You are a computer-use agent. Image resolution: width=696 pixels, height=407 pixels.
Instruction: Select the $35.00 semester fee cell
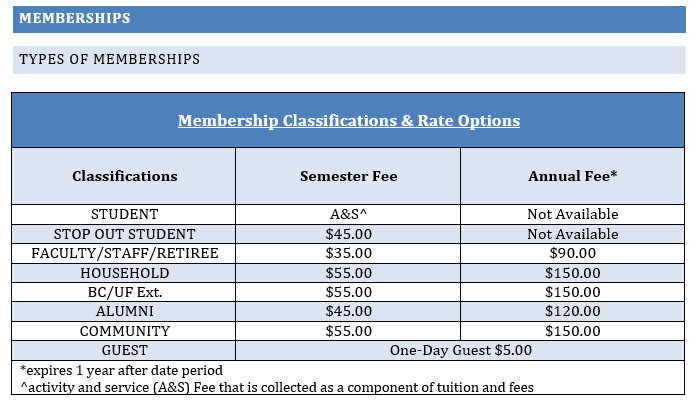pyautogui.click(x=348, y=253)
